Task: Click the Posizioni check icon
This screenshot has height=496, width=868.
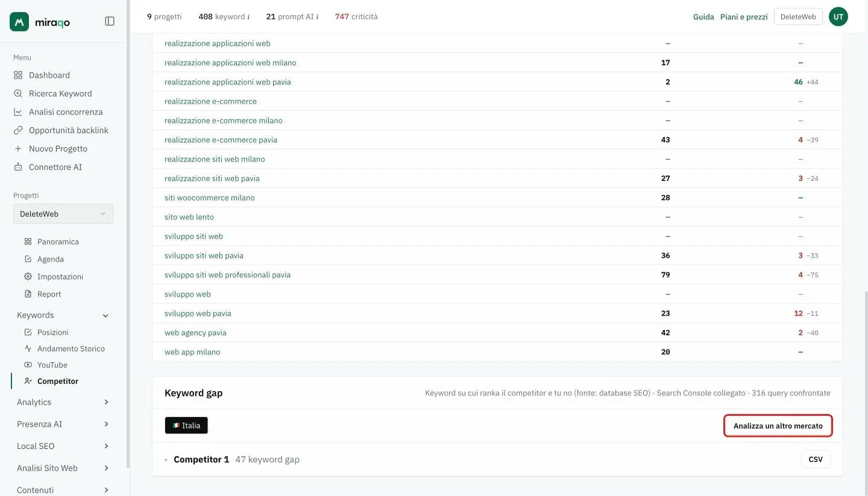Action: [28, 332]
